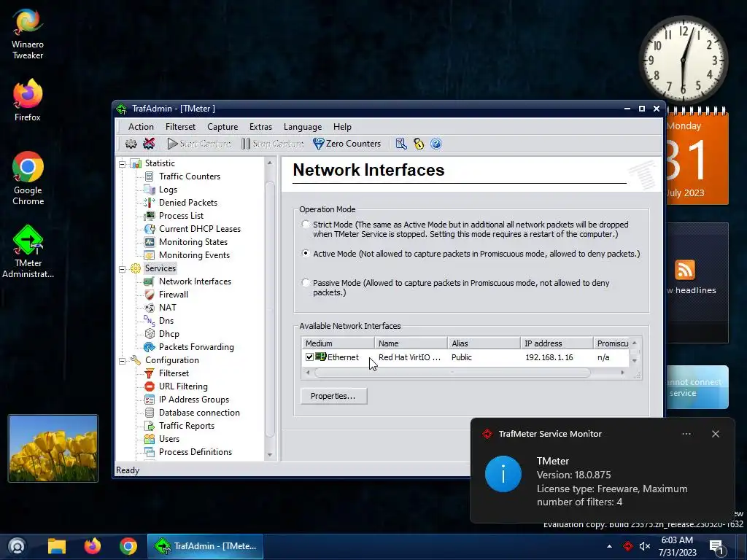Open Packets Forwarding in the tree
The height and width of the screenshot is (560, 747).
[x=196, y=347]
